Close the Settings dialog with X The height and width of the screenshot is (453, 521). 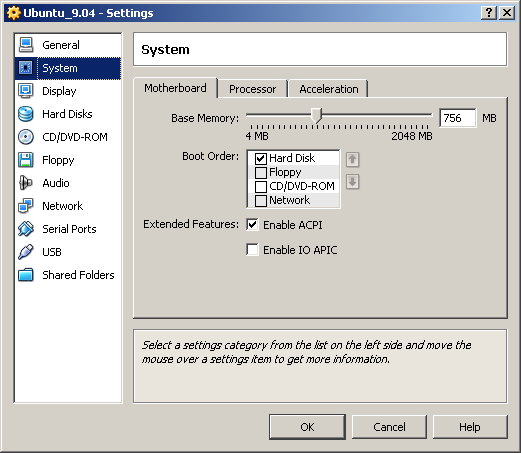tap(507, 13)
